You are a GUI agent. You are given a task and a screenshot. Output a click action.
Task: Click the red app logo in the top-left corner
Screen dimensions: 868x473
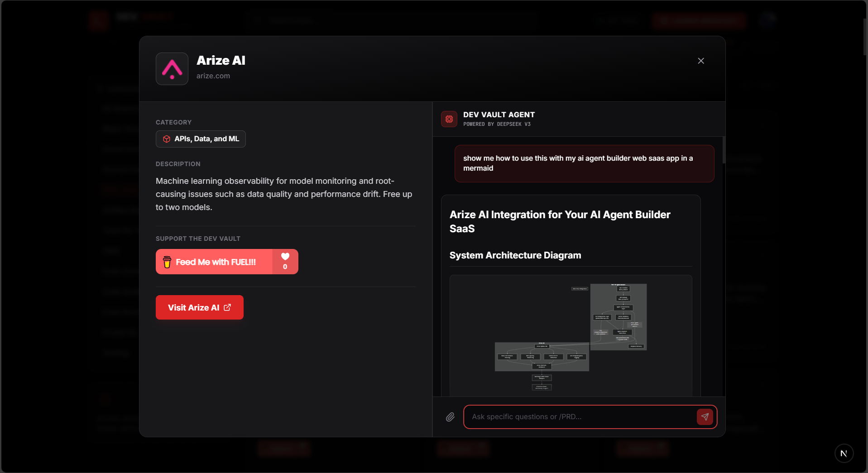click(x=99, y=20)
